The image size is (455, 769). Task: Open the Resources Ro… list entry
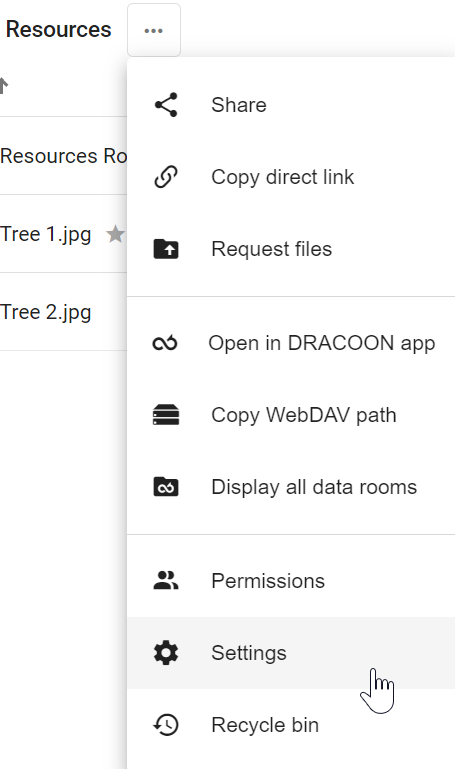(x=63, y=156)
